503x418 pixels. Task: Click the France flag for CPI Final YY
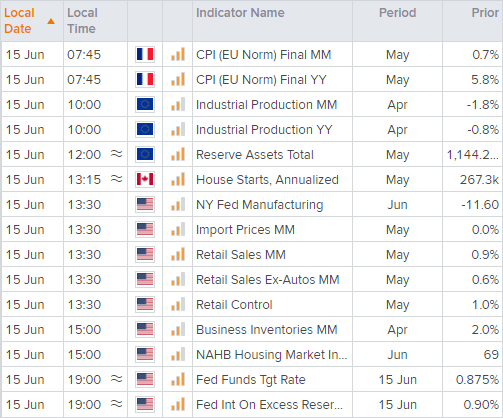[x=145, y=79]
